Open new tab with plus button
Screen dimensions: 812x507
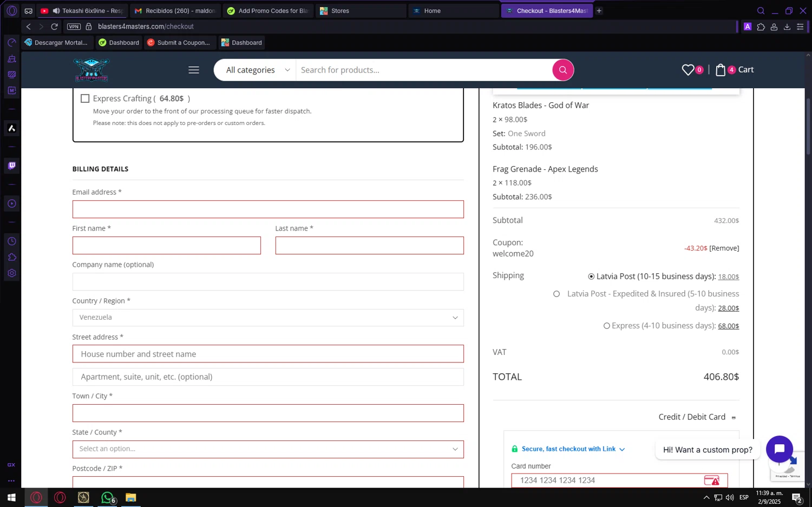tap(599, 11)
